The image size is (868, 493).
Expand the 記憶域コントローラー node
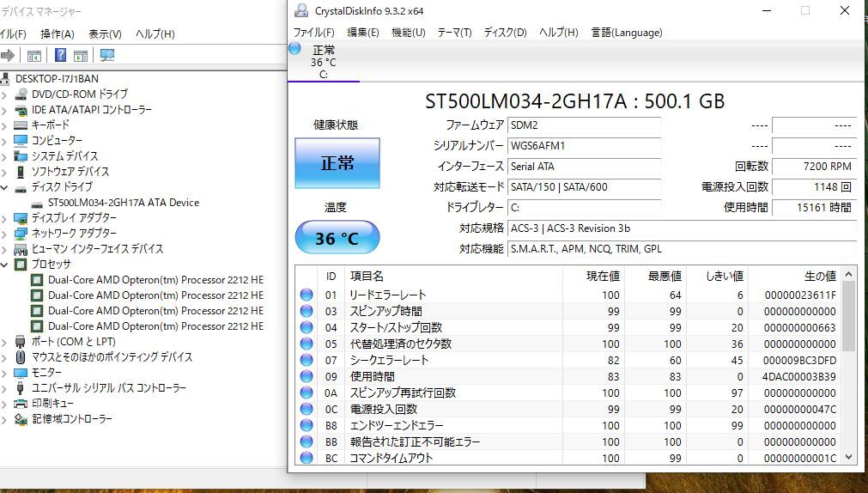click(x=4, y=419)
